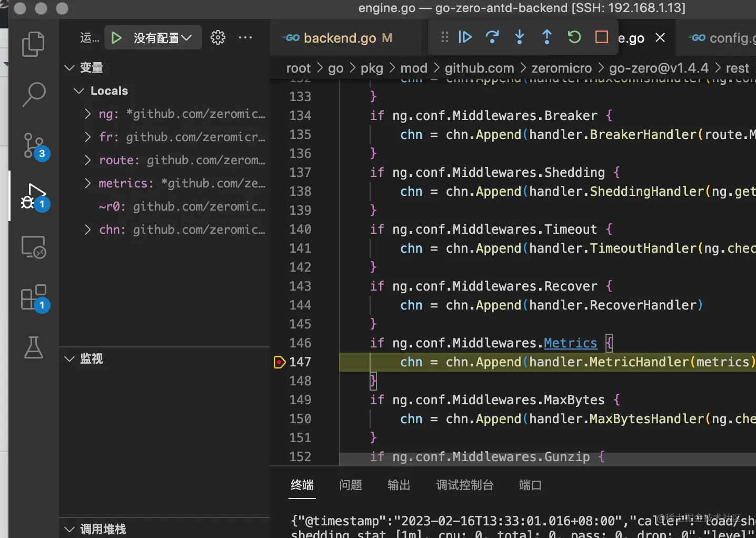
Task: Open debug view more actions menu
Action: point(245,37)
